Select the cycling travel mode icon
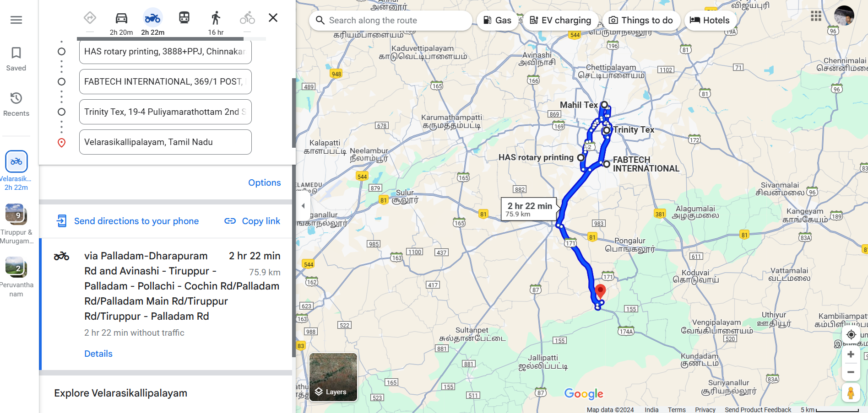868x413 pixels. click(x=247, y=18)
